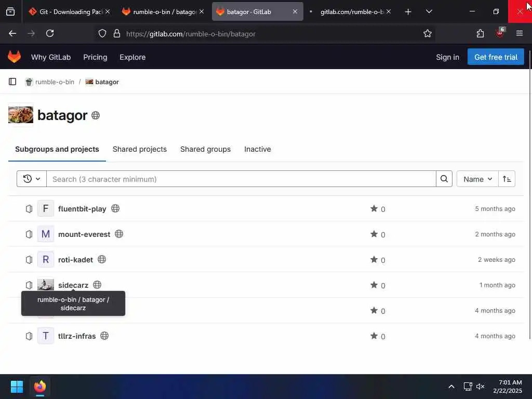The width and height of the screenshot is (532, 399).
Task: Bookmark this page with star icon
Action: coord(427,33)
